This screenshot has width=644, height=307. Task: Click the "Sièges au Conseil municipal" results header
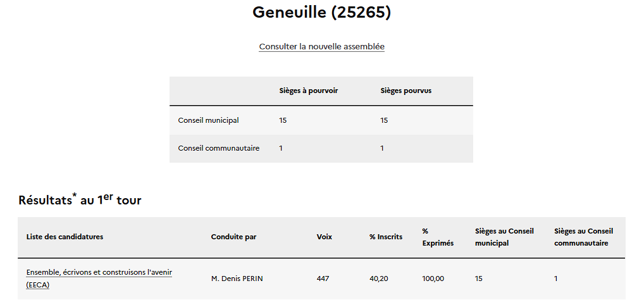504,237
